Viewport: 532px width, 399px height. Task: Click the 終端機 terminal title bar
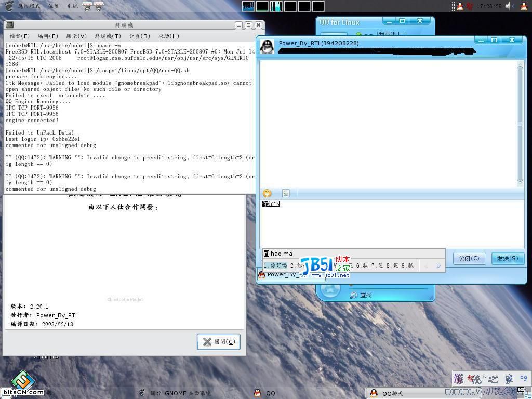pos(124,25)
